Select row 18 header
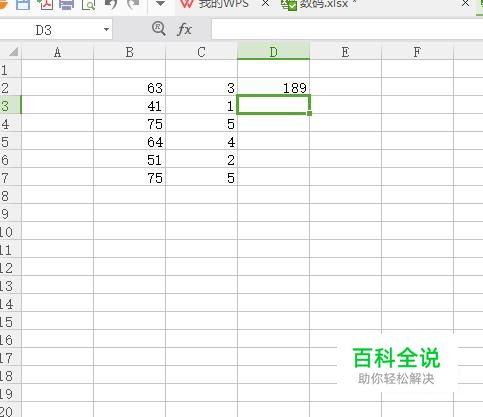This screenshot has width=483, height=417. click(x=10, y=376)
